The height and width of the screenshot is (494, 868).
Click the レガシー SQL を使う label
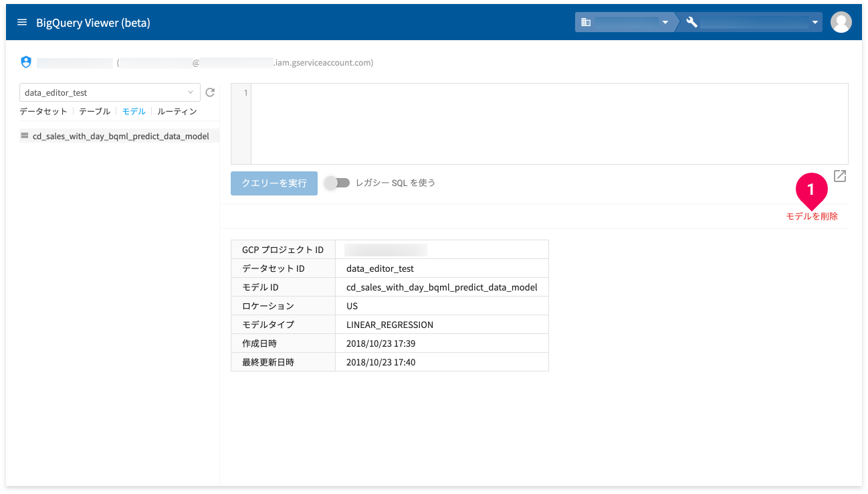pos(395,183)
